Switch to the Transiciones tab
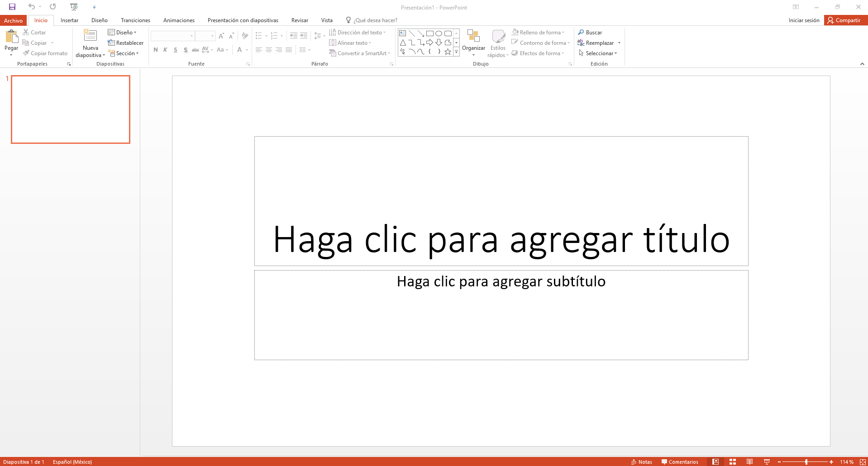The width and height of the screenshot is (868, 466). 135,20
